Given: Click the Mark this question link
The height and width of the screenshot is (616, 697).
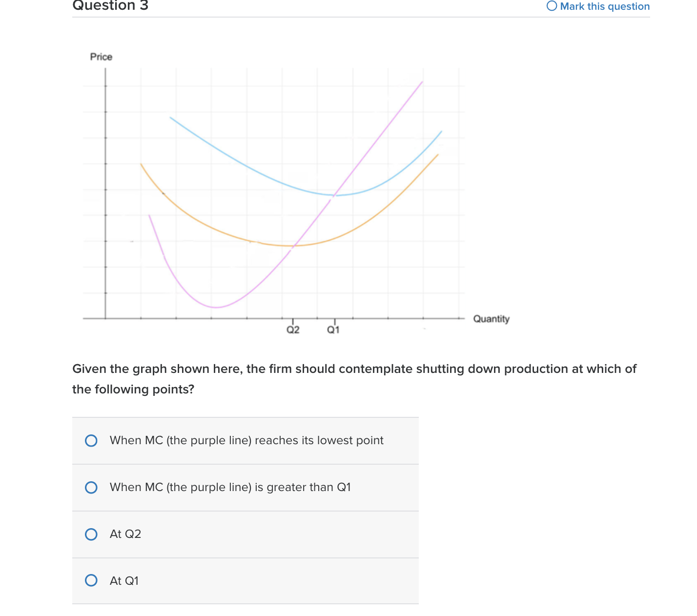Looking at the screenshot, I should [605, 6].
